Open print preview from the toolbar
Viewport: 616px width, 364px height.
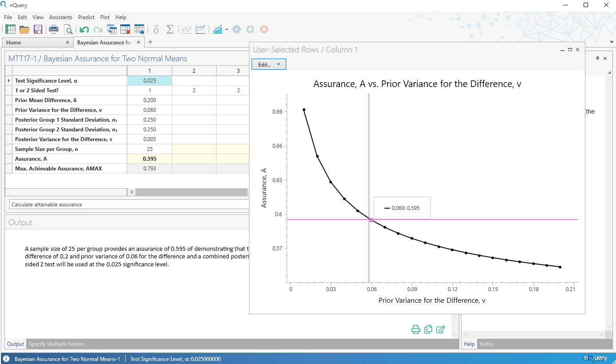click(x=68, y=29)
